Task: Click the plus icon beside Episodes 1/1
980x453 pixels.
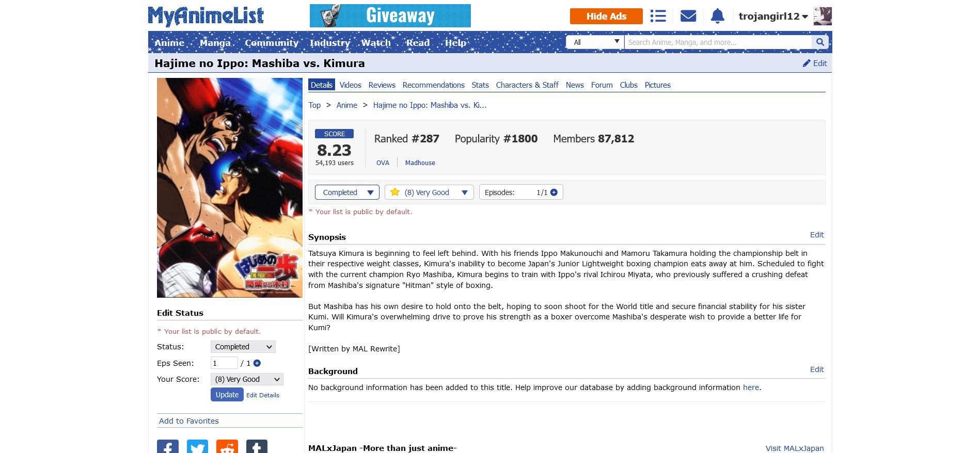Action: 554,192
